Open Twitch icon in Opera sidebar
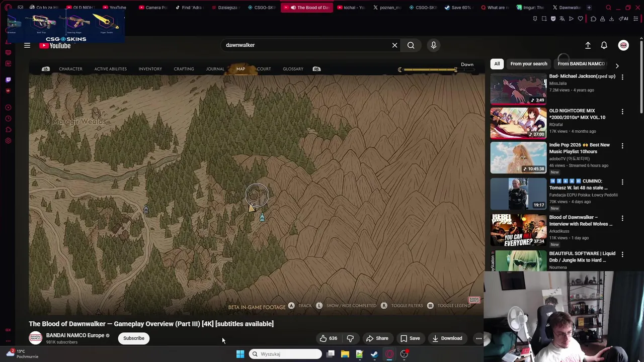The width and height of the screenshot is (644, 362). [8, 79]
